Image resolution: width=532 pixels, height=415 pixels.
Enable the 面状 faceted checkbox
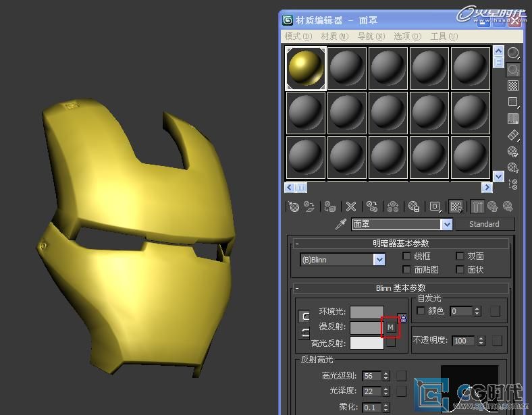(460, 269)
